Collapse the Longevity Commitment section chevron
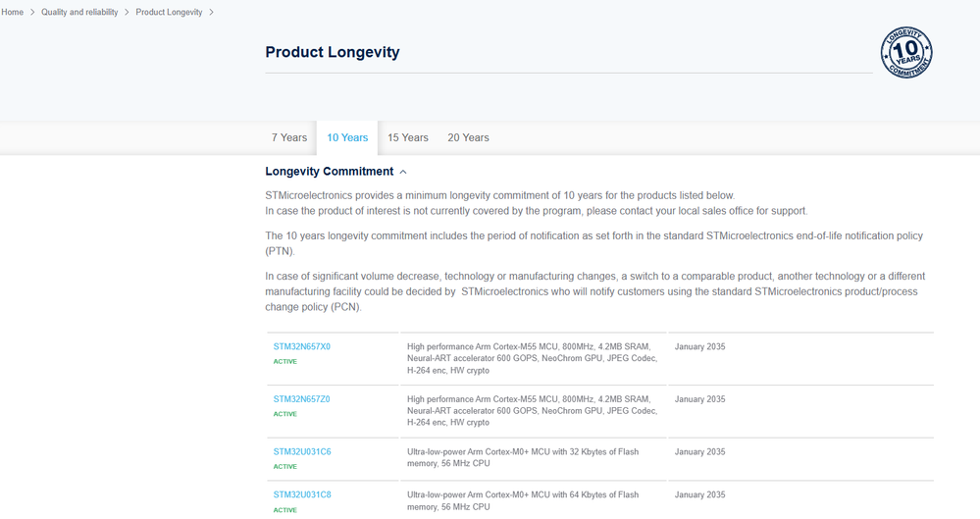 pyautogui.click(x=403, y=173)
